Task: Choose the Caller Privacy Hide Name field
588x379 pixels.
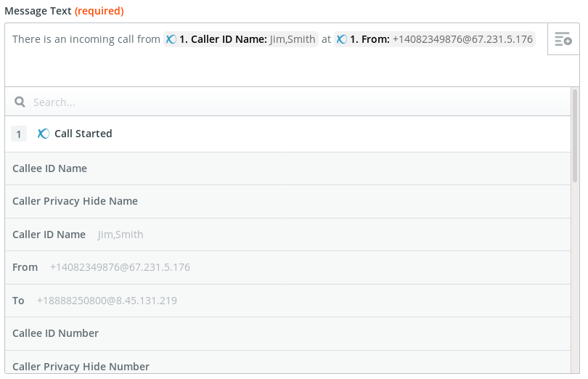Action: [287, 202]
